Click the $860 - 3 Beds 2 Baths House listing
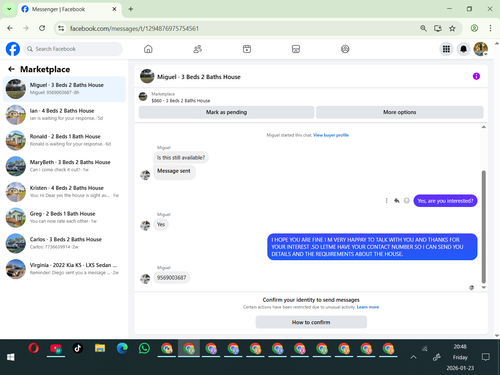Image resolution: width=500 pixels, height=375 pixels. point(181,100)
